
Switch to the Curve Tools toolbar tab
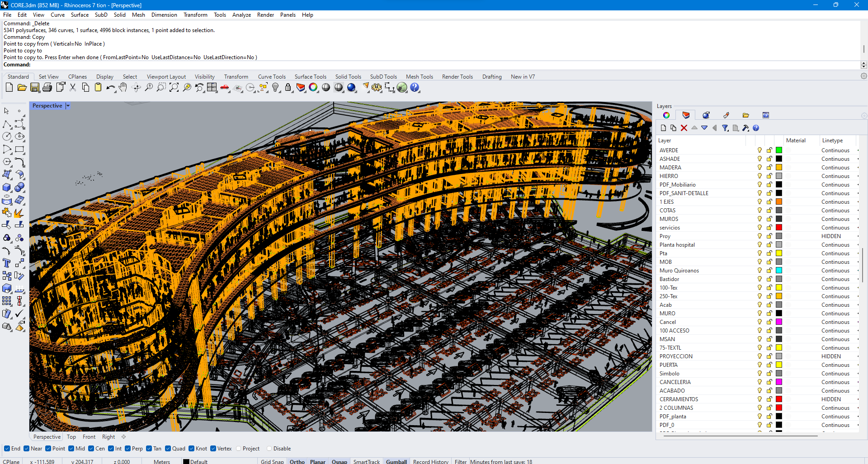coord(272,77)
